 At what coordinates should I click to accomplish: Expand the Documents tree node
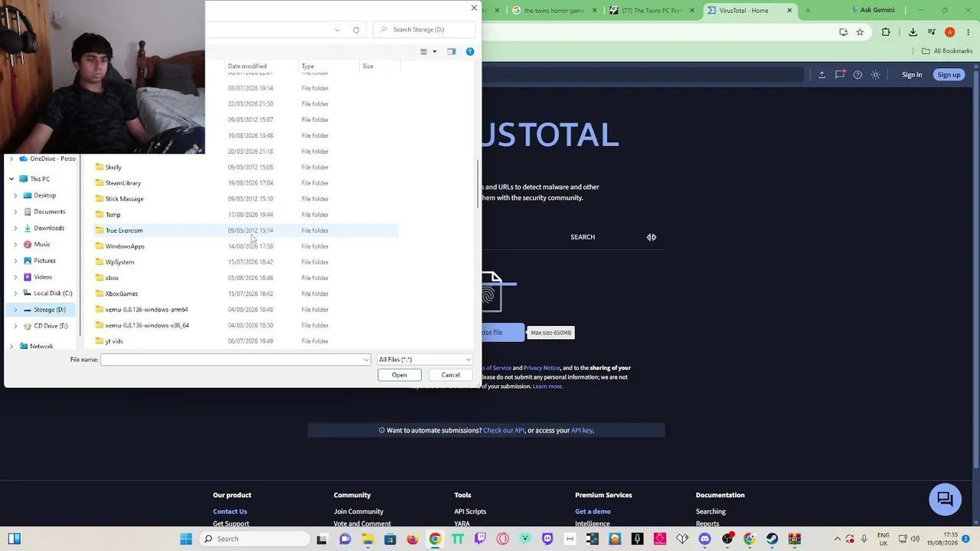15,212
